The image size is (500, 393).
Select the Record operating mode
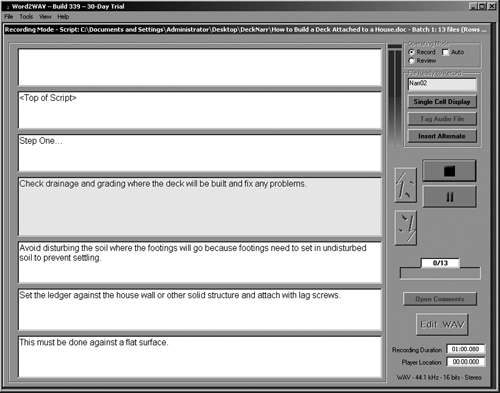coord(411,52)
